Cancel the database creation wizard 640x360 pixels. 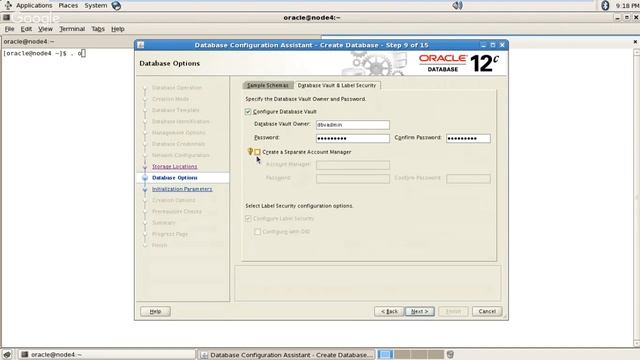click(x=487, y=311)
